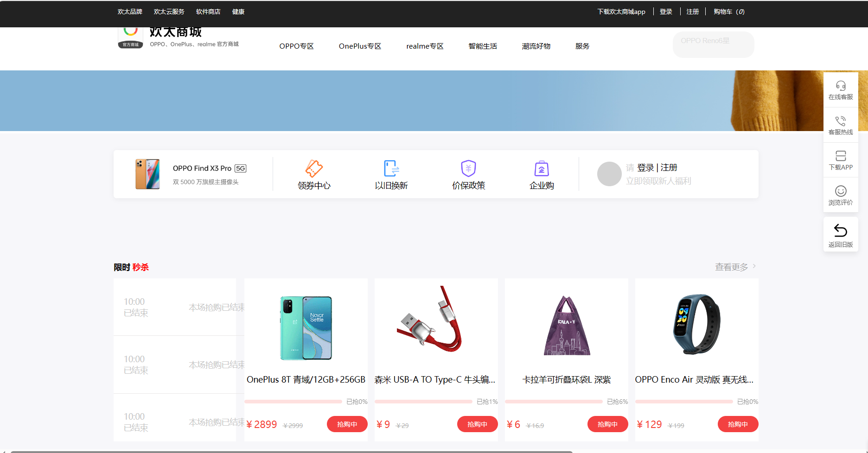868x453 pixels.
Task: Open online customer service headset icon
Action: coord(841,86)
